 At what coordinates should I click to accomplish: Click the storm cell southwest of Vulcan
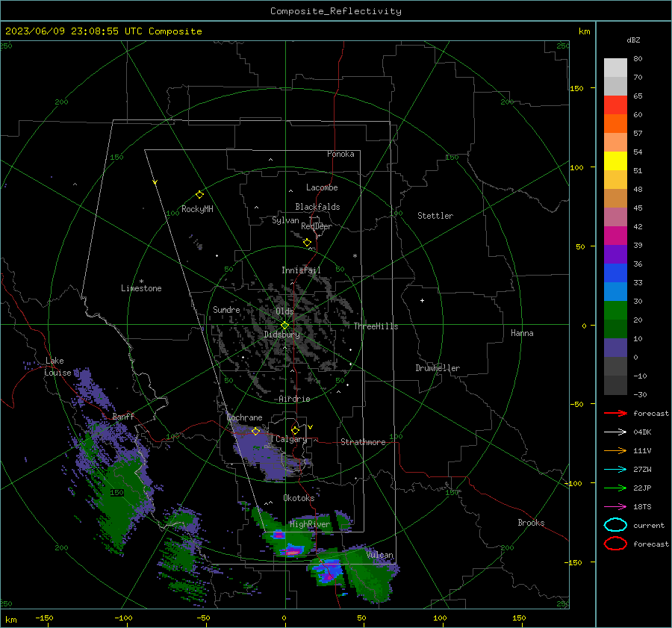point(328,573)
